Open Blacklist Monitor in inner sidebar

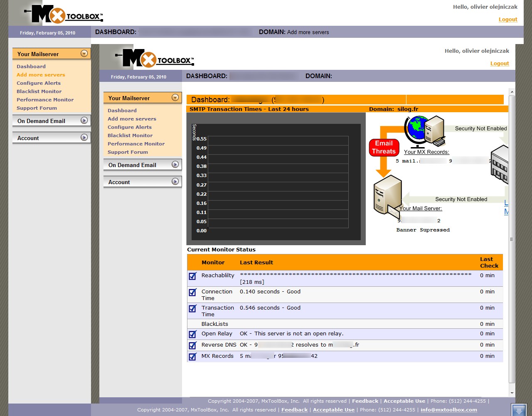(x=130, y=135)
